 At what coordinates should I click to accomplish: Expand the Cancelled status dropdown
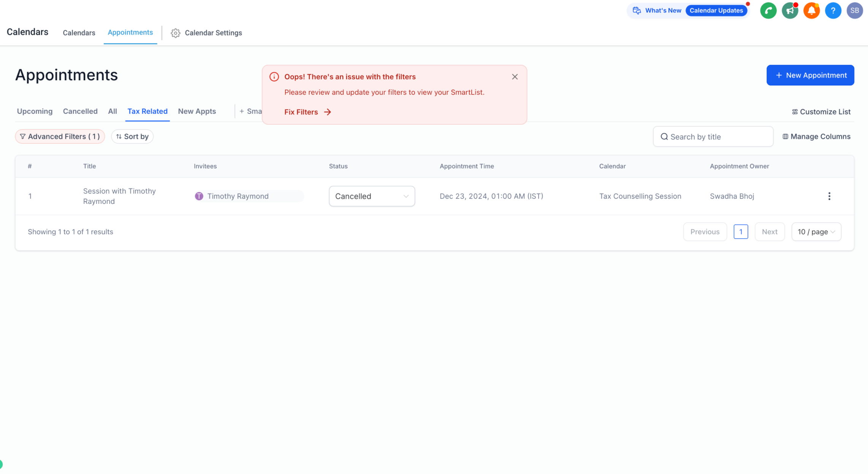(372, 196)
